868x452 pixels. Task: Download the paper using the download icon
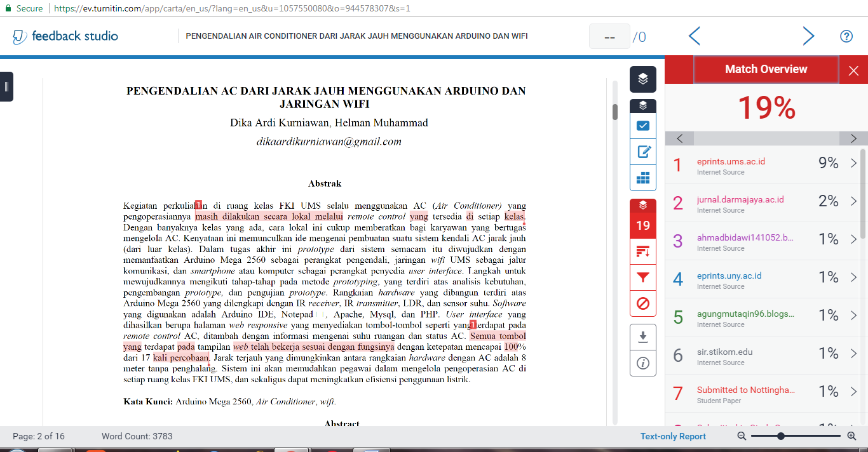(x=643, y=337)
